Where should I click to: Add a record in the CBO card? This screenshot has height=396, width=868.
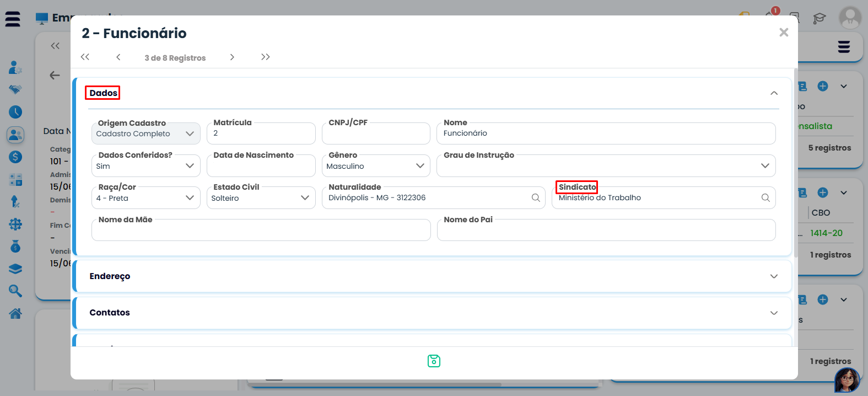point(823,192)
